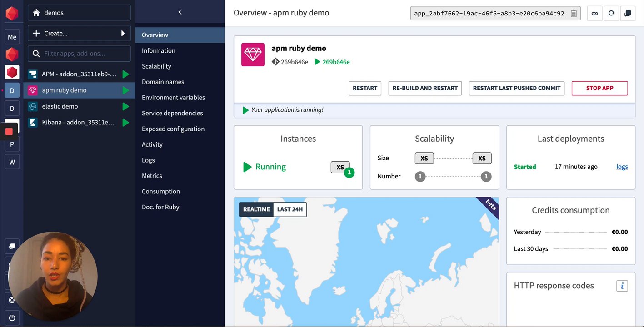This screenshot has height=327, width=644.
Task: View the Metrics section
Action: (180, 176)
